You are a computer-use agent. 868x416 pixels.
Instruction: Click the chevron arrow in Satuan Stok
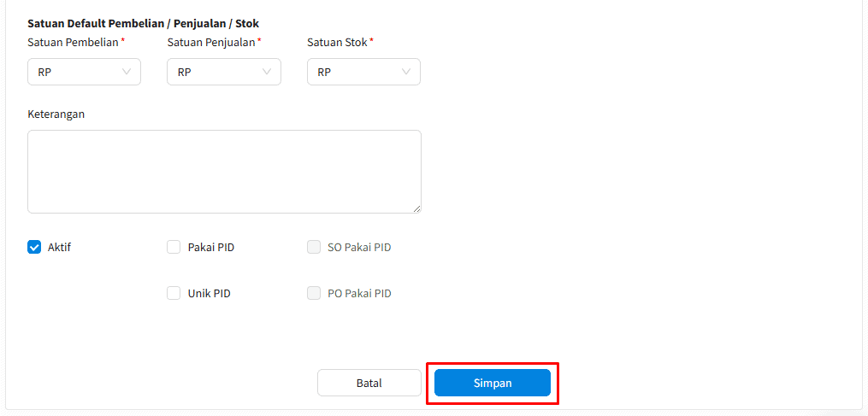406,72
